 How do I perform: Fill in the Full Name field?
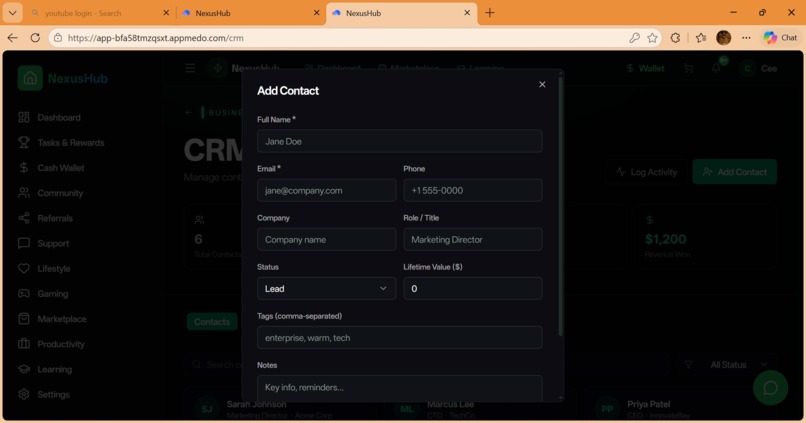pos(399,141)
